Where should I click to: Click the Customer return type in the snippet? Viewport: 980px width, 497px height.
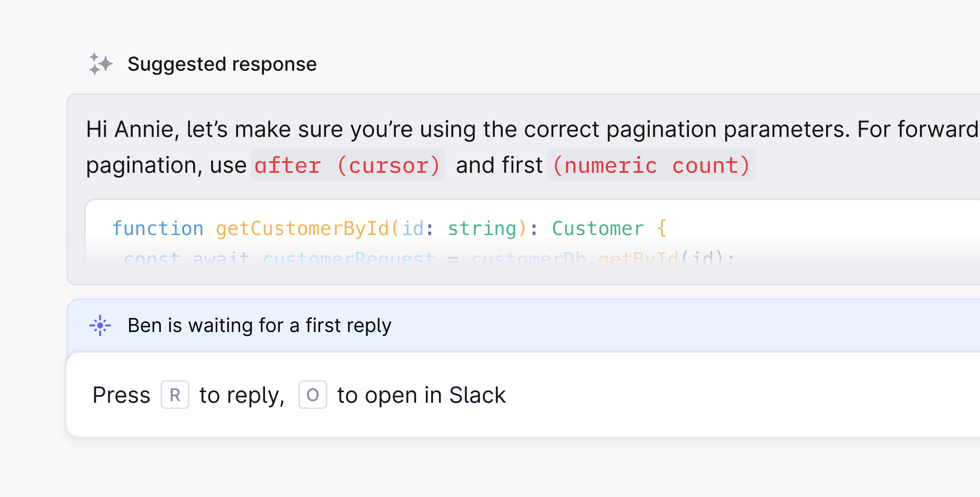[x=597, y=228]
